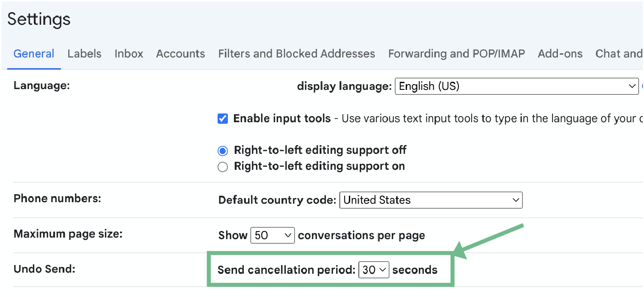Click the United States dropdown chevron arrow

click(x=516, y=200)
